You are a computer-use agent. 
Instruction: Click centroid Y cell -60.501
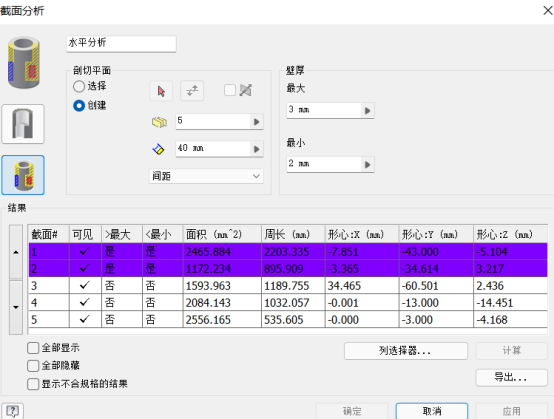point(436,285)
